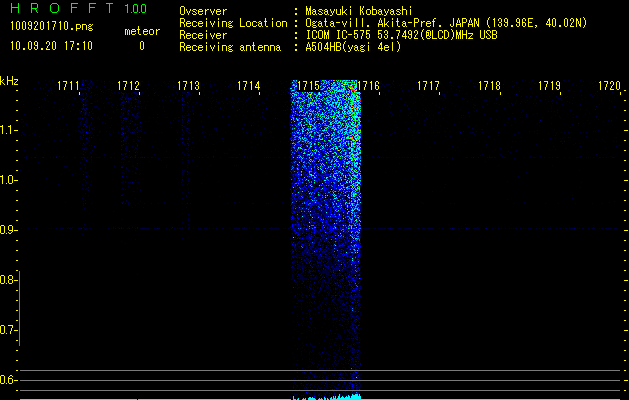Click the 0.7 kHz frequency label
Viewport: 629px width, 400px height.
8,330
